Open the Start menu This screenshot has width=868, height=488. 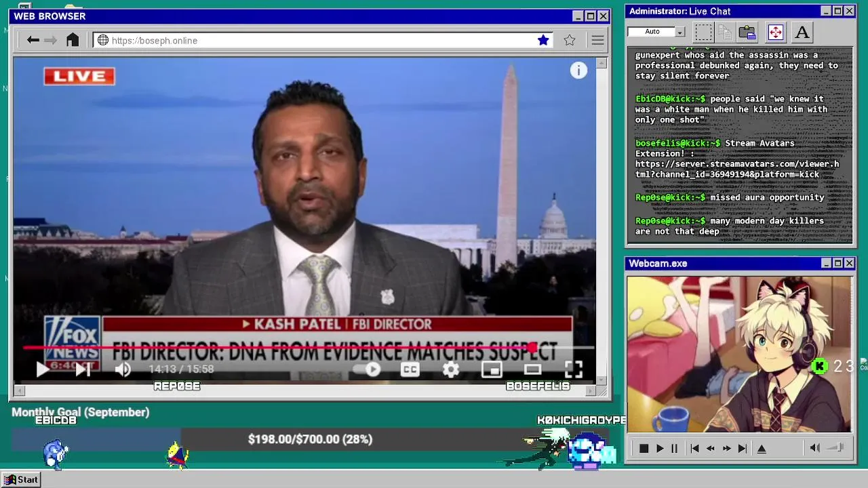22,480
